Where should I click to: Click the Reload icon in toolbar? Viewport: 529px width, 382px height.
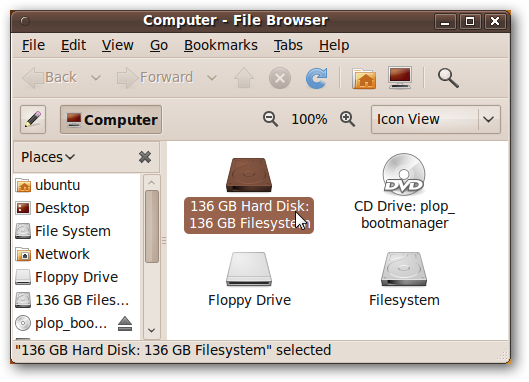pos(316,78)
